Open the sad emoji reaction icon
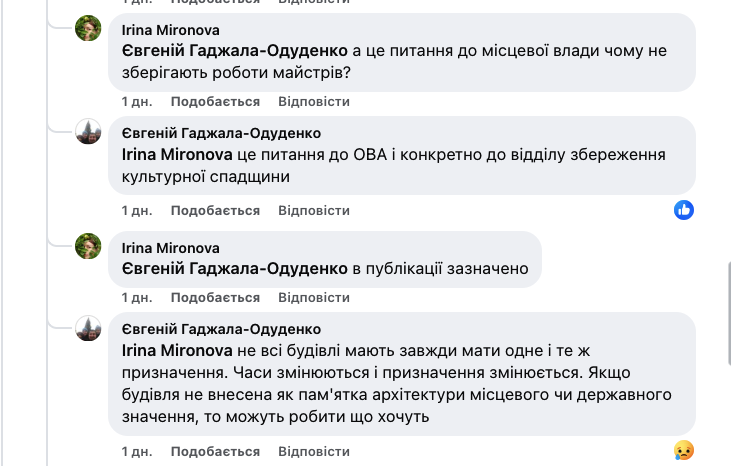The height and width of the screenshot is (466, 731). coord(684,449)
